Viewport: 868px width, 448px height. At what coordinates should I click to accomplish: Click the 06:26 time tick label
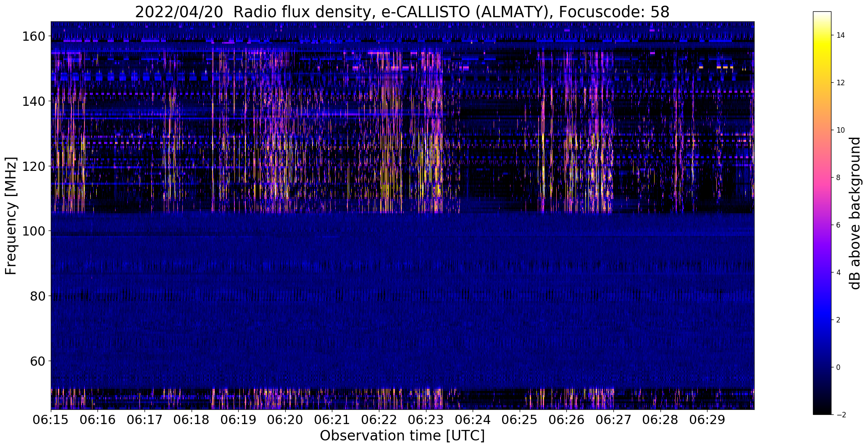[x=566, y=420]
